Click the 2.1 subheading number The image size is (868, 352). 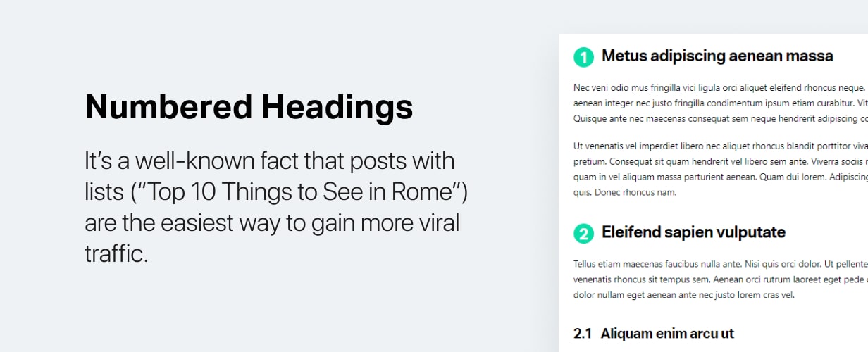(x=583, y=334)
